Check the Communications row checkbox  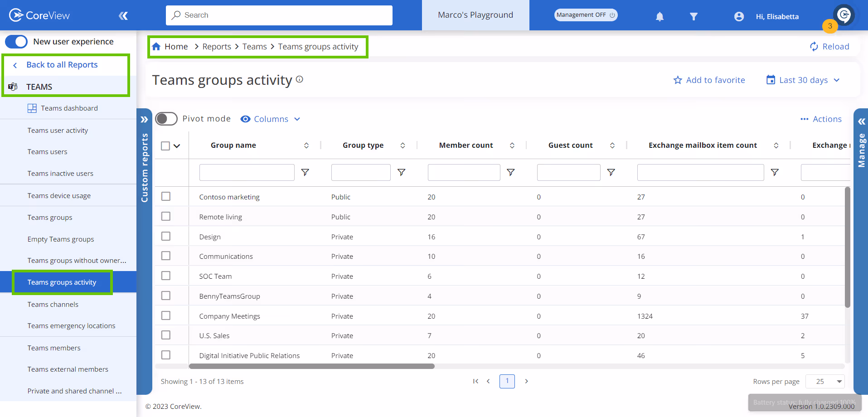[x=166, y=256]
